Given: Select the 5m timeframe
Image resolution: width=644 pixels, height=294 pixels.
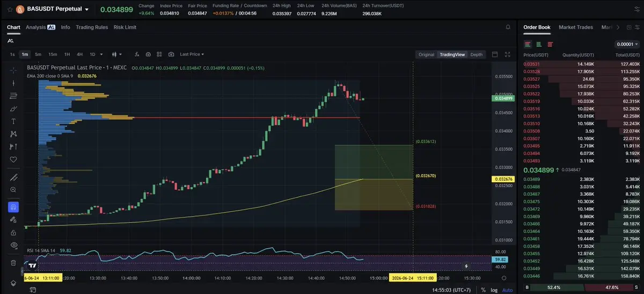Looking at the screenshot, I should click(x=38, y=54).
